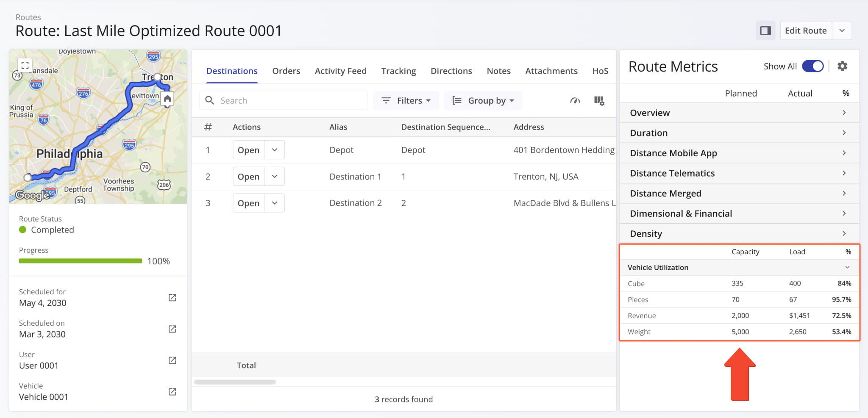Expand actions dropdown for Depot row
Image resolution: width=868 pixels, height=418 pixels.
(275, 150)
